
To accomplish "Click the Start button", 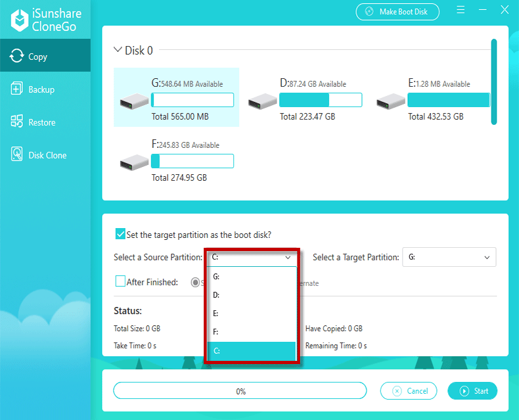I will tap(472, 391).
